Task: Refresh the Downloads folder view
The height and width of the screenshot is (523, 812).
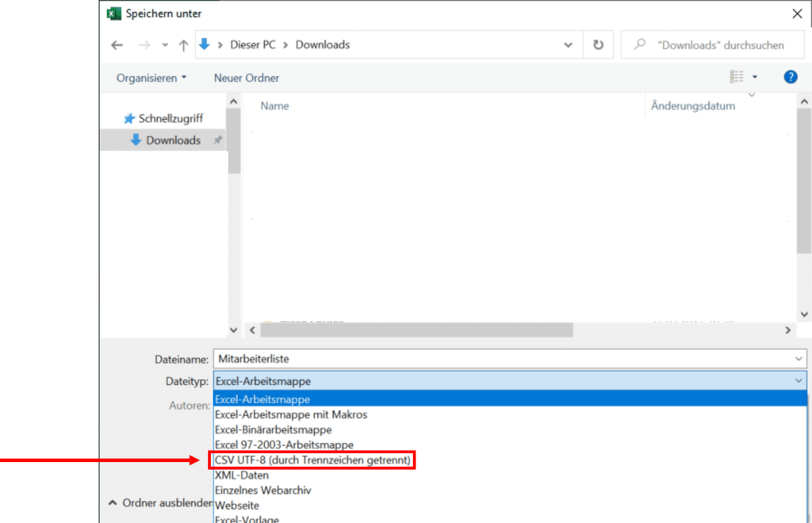Action: 598,45
